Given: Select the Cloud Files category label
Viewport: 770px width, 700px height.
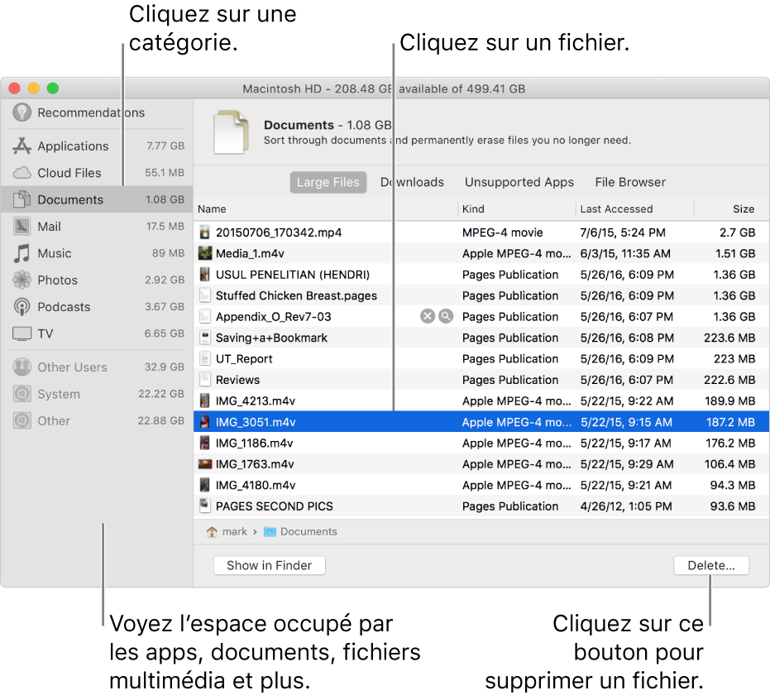Looking at the screenshot, I should 69,173.
